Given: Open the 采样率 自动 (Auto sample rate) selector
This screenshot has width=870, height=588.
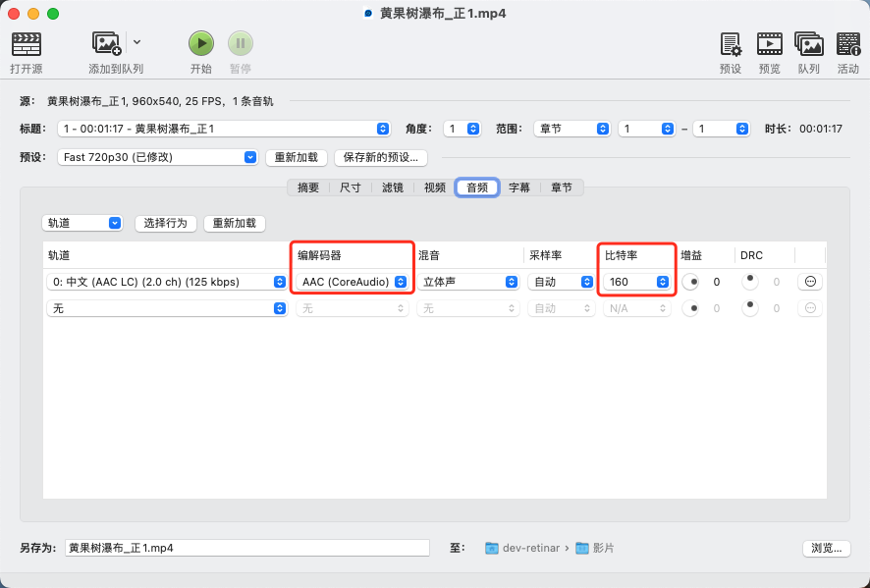Looking at the screenshot, I should click(x=560, y=282).
